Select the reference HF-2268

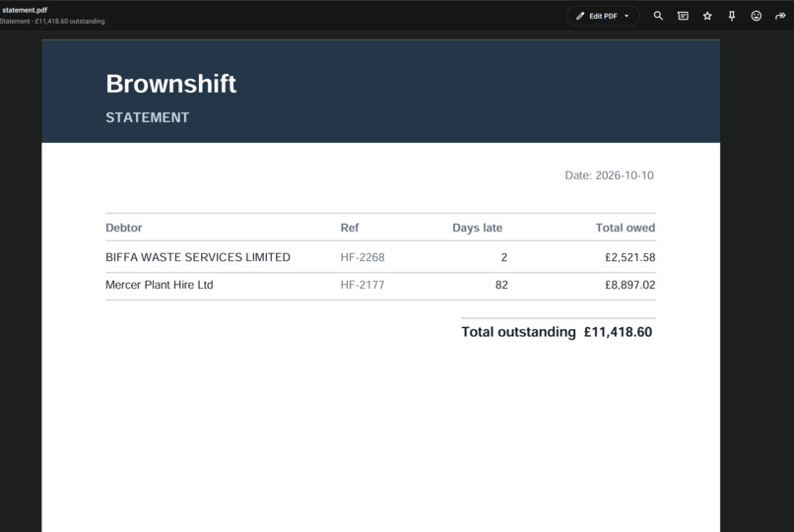click(x=363, y=257)
